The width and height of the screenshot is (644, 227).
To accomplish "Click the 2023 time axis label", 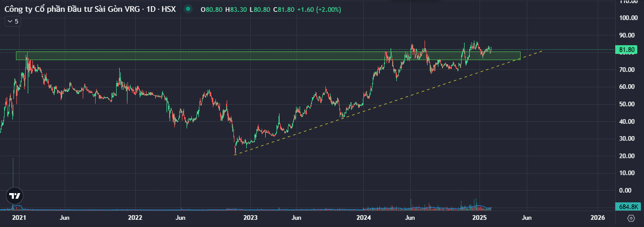I will pyautogui.click(x=250, y=218).
